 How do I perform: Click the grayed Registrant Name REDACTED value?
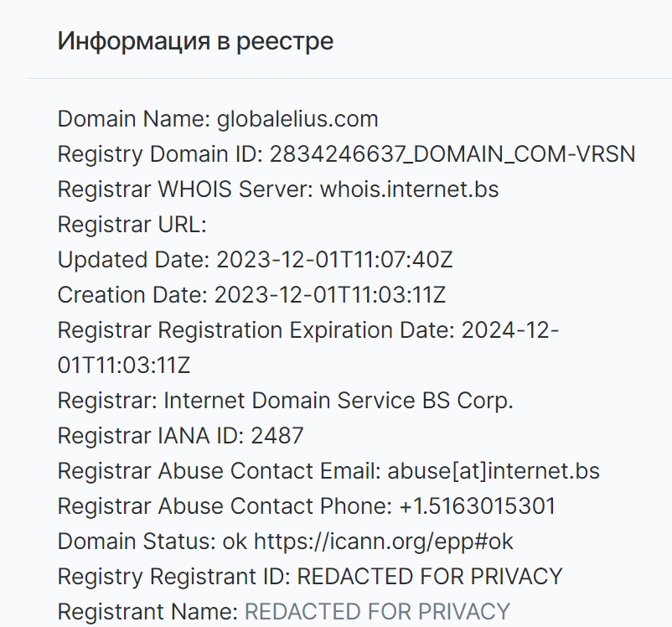377,611
